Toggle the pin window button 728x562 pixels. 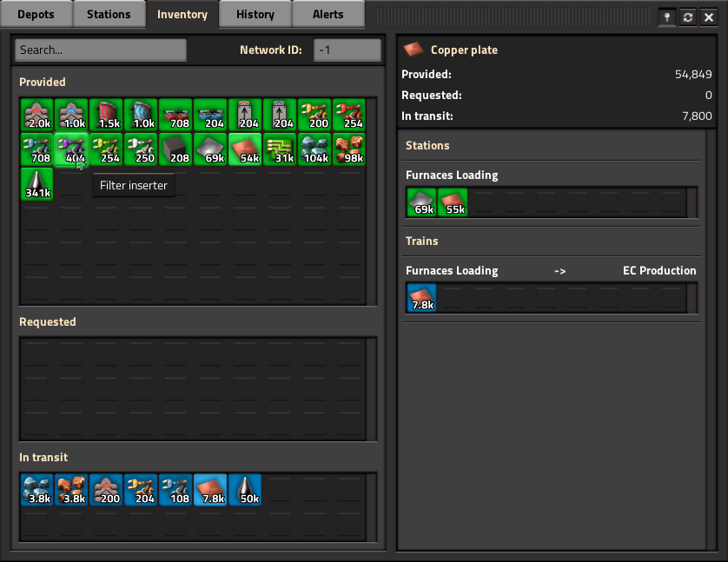pos(666,17)
